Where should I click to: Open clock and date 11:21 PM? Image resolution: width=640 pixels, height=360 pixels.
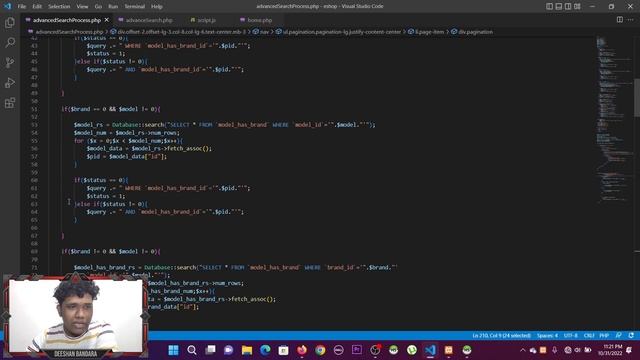point(610,350)
